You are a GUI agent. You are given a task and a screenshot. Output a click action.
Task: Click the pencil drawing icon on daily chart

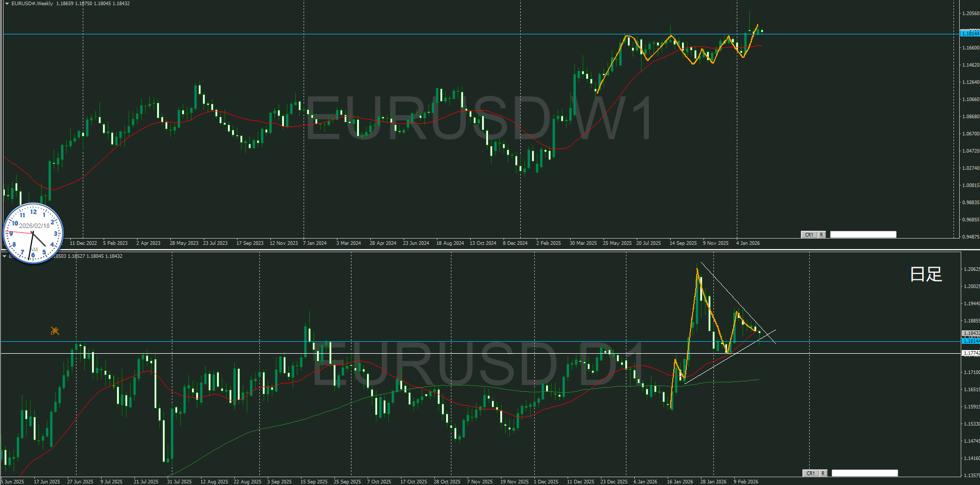point(55,331)
